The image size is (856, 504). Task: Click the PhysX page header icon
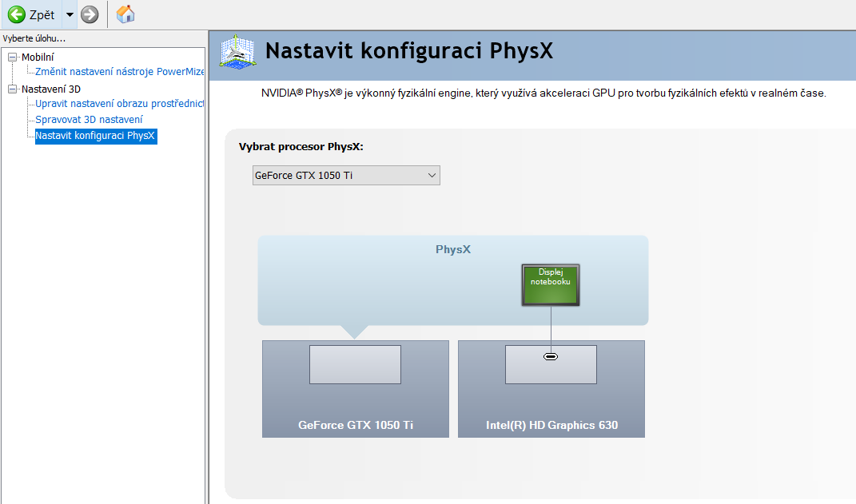237,51
